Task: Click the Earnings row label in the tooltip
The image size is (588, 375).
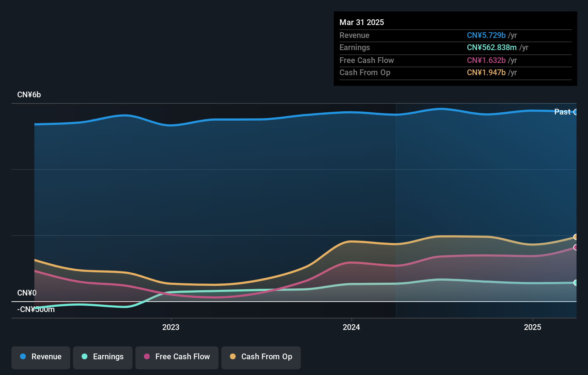Action: coord(355,47)
